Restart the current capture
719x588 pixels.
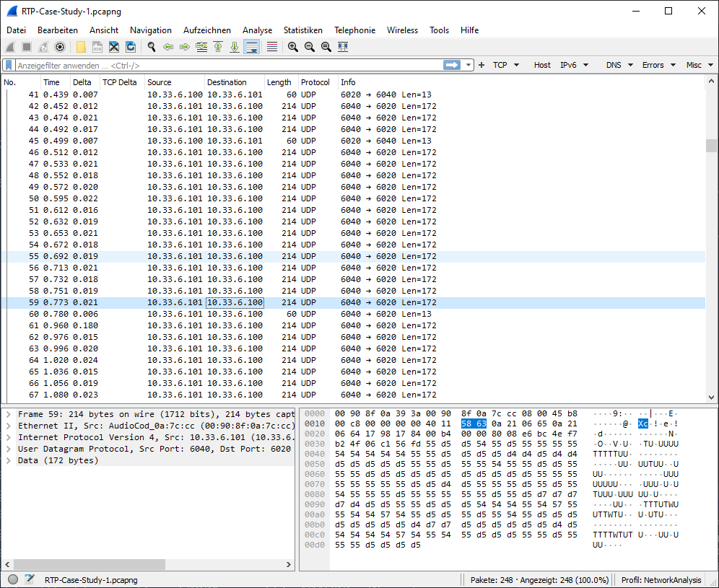43,47
